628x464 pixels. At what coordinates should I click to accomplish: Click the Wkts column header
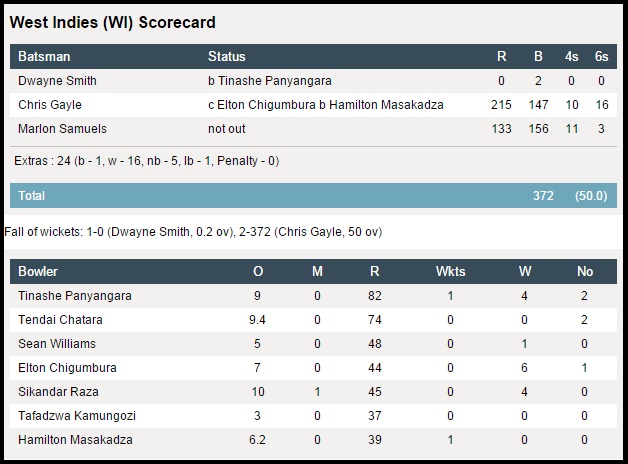tap(451, 271)
